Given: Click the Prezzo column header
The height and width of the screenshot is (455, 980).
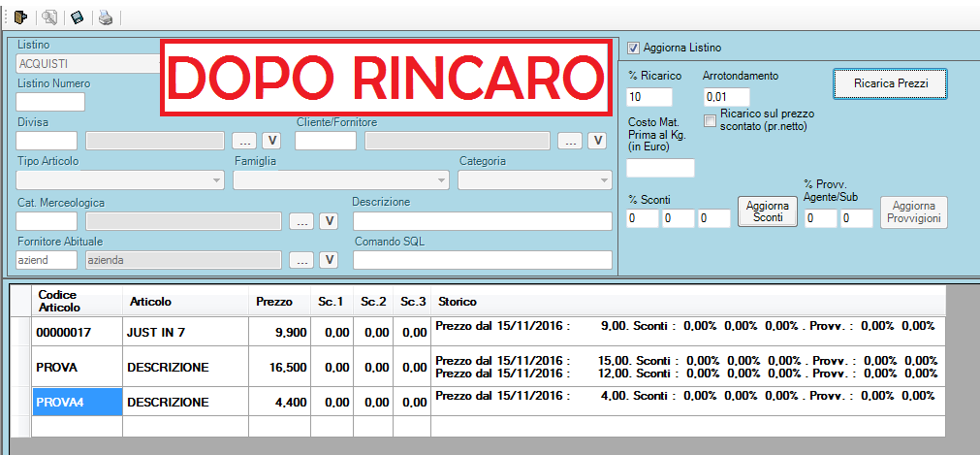Looking at the screenshot, I should point(279,301).
